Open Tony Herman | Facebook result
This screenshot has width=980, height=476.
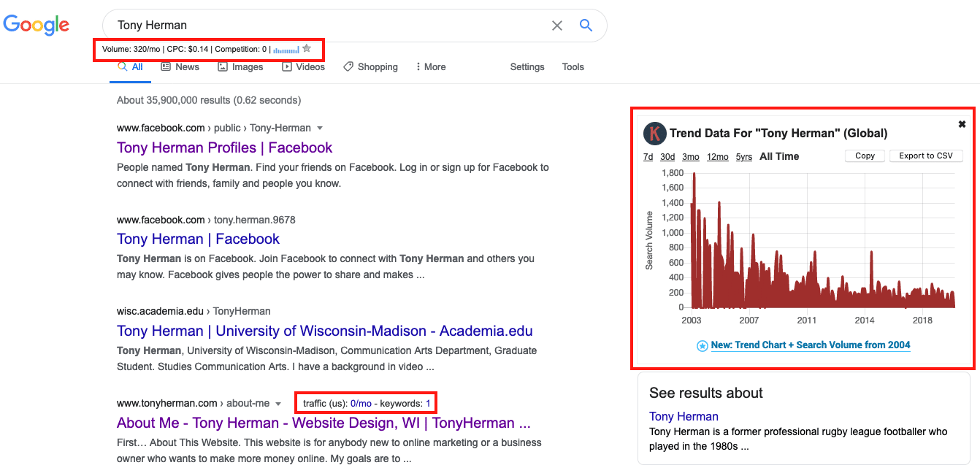pos(198,239)
